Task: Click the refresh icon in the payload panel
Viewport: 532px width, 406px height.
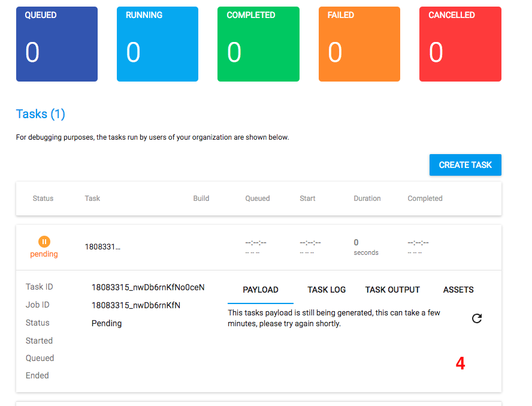Action: click(476, 318)
